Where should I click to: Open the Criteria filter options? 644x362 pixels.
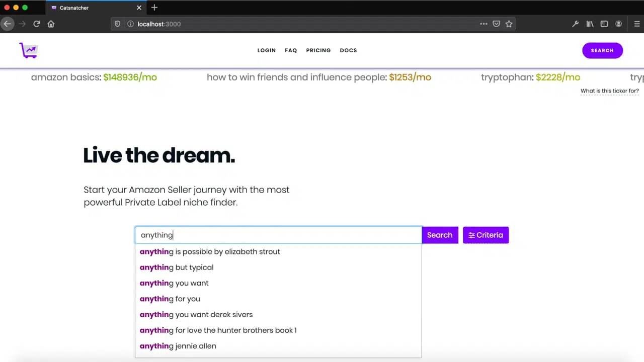click(486, 235)
